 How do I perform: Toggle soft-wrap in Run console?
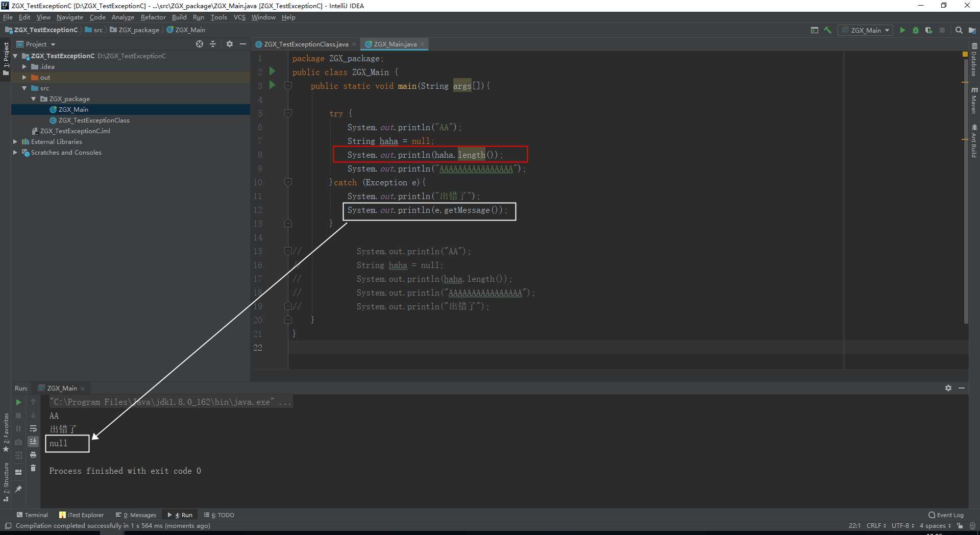33,429
